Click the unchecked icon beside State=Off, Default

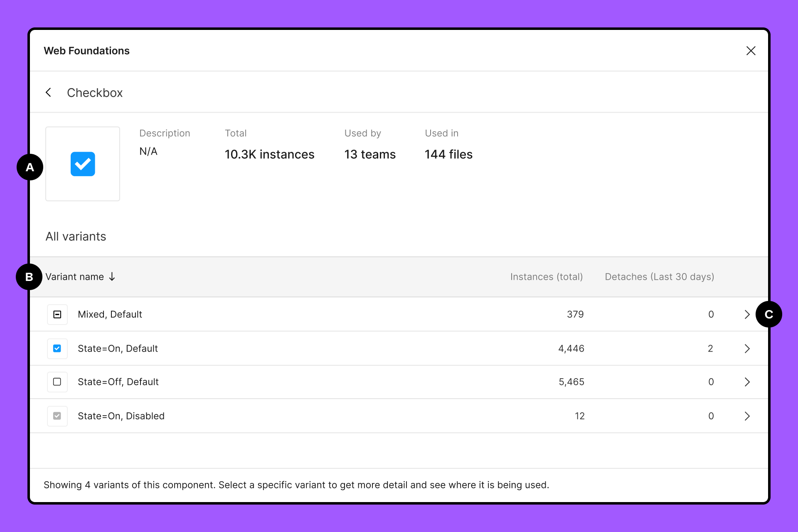pyautogui.click(x=57, y=382)
